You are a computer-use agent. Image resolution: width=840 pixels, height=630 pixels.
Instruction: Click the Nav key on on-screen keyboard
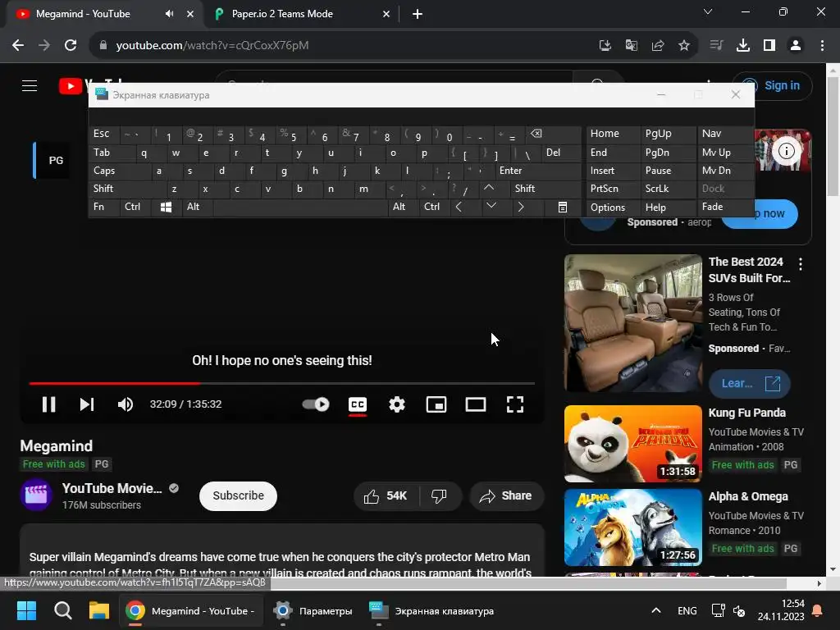pos(725,134)
